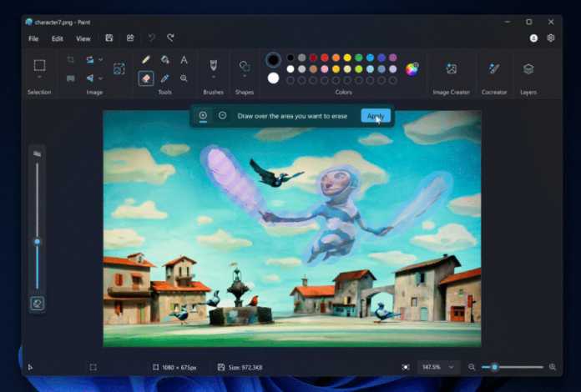The height and width of the screenshot is (392, 581).
Task: Click Apply to erase the selected area
Action: [376, 116]
